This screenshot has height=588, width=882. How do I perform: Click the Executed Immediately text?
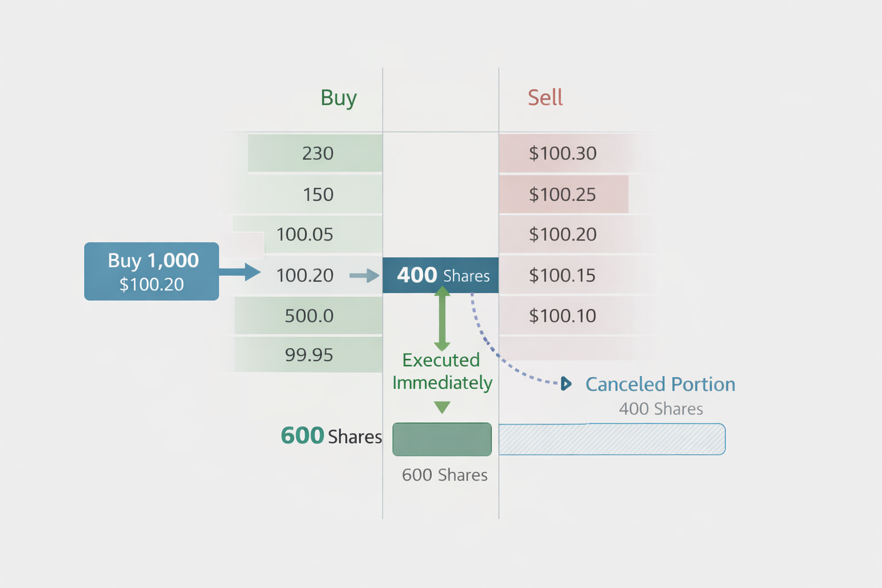click(x=442, y=371)
